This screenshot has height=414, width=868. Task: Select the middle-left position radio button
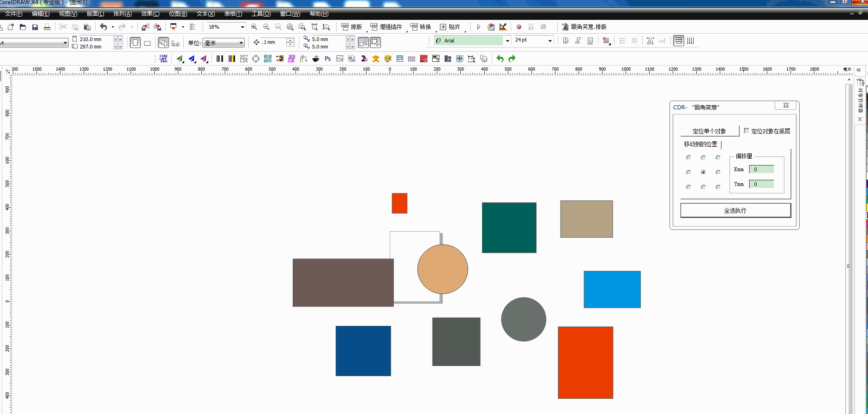point(688,173)
